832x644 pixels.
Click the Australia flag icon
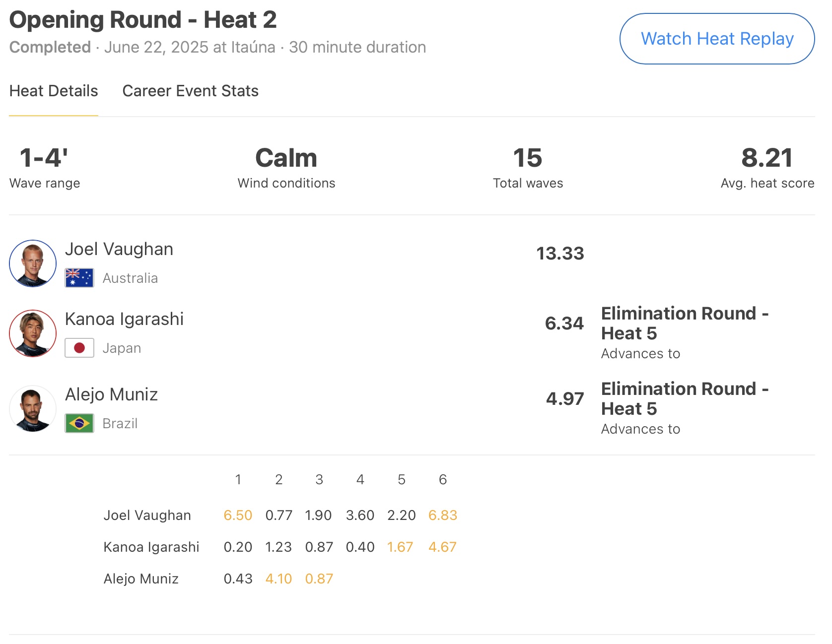click(79, 278)
